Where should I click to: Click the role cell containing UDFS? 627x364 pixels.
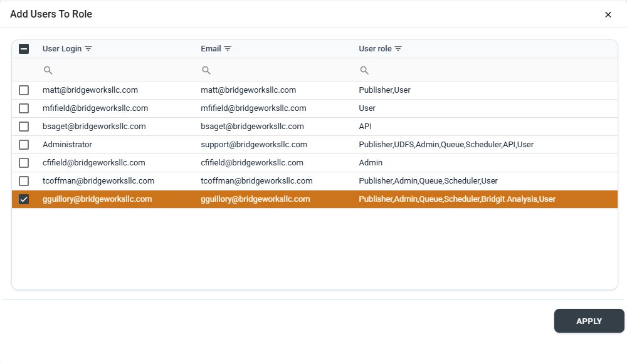coord(446,145)
